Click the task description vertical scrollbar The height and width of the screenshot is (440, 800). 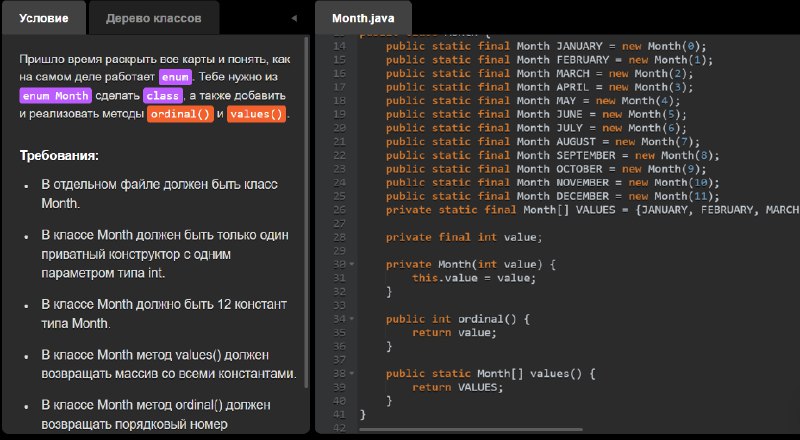point(306,212)
